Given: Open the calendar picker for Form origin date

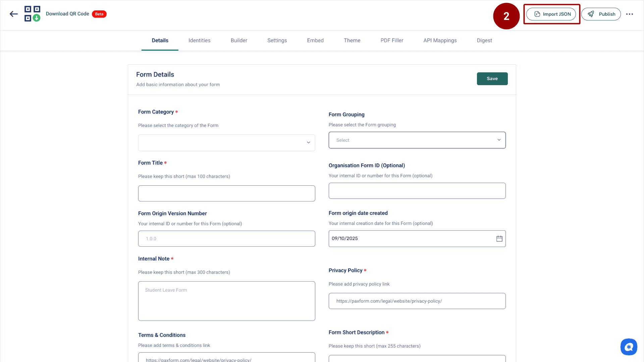Looking at the screenshot, I should coord(499,238).
